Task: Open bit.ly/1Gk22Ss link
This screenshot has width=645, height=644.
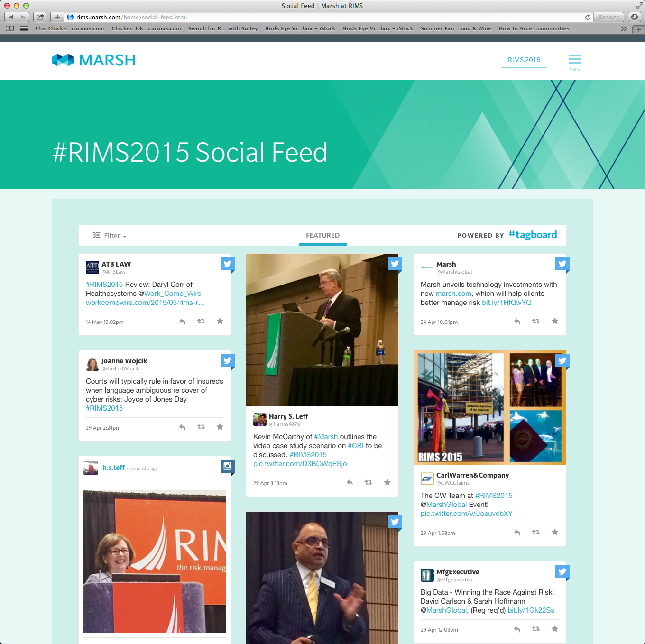Action: coord(531,610)
